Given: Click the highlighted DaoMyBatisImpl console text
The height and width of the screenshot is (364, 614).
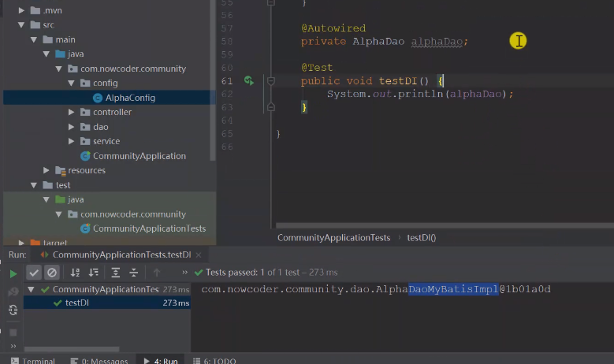Looking at the screenshot, I should [x=453, y=289].
